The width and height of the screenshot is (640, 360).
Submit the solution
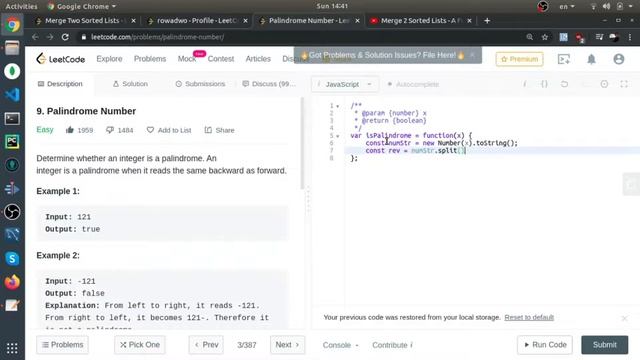pyautogui.click(x=604, y=345)
